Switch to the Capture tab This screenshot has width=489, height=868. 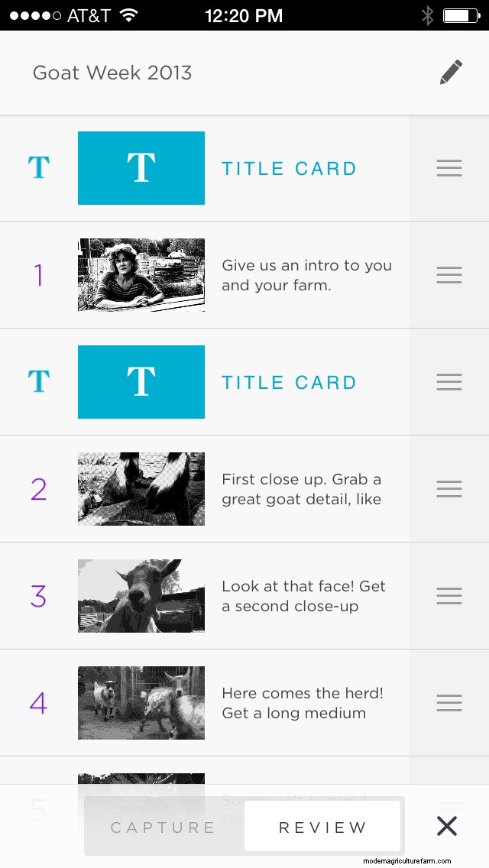[x=163, y=828]
